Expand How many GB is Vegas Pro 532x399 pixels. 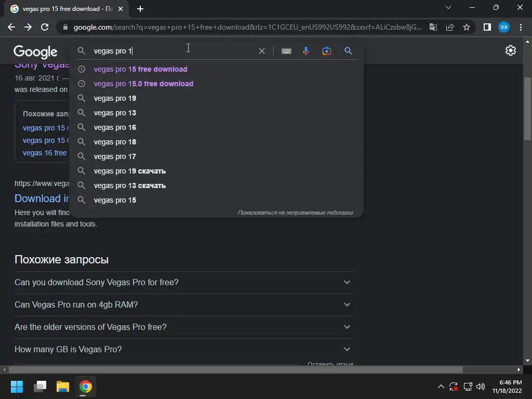183,350
